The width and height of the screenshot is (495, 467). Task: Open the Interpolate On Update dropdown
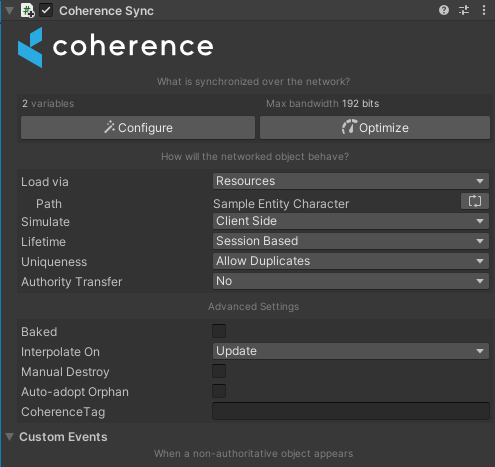pyautogui.click(x=351, y=351)
